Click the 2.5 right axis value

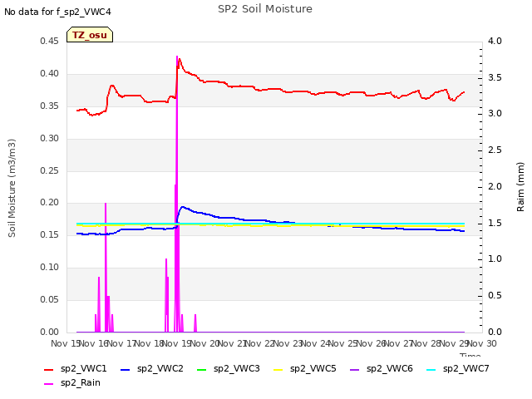495,150
